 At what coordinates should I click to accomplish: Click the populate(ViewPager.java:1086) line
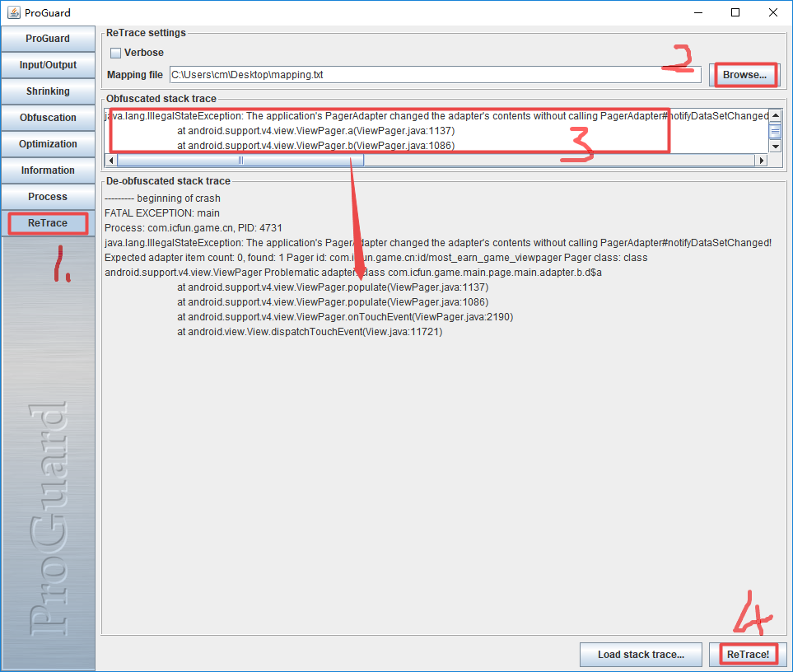(333, 302)
